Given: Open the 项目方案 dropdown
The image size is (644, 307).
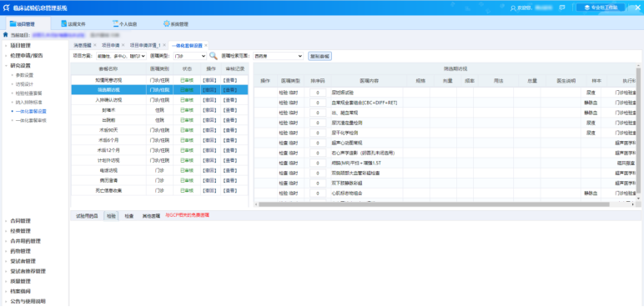Looking at the screenshot, I should click(x=121, y=56).
